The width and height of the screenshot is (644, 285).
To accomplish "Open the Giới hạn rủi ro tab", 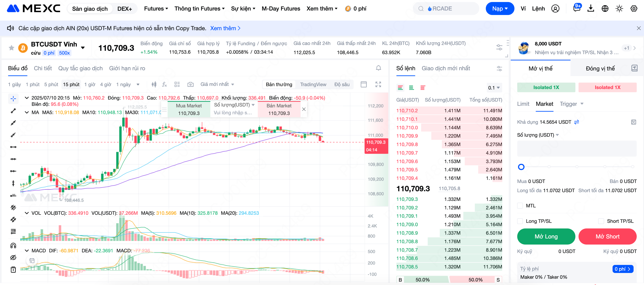I will [x=127, y=68].
